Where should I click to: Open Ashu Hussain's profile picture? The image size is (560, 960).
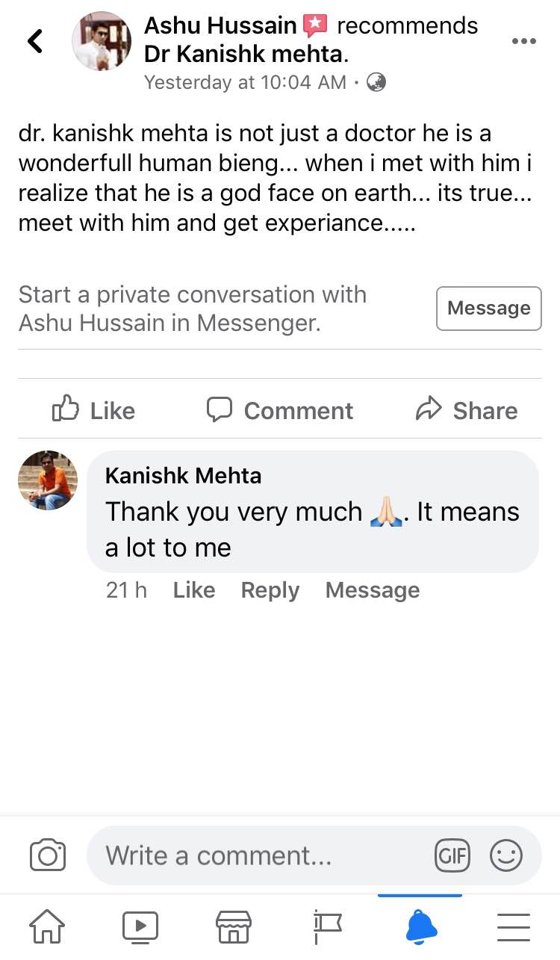102,41
